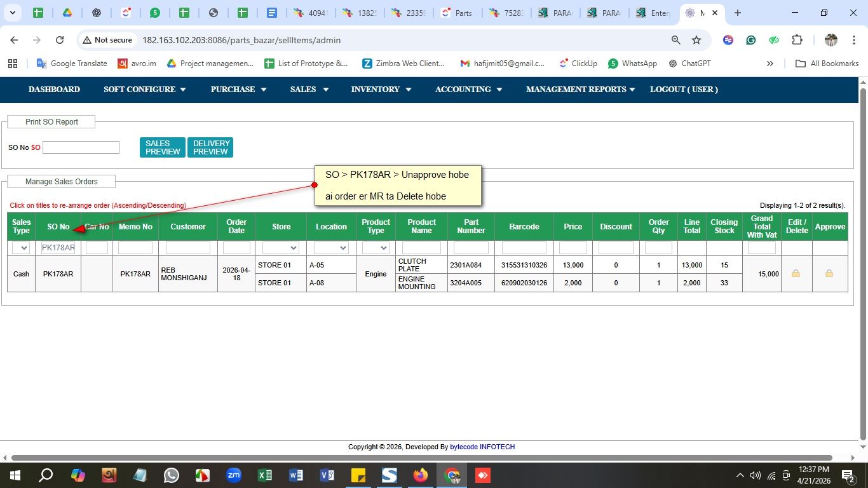Open Firefox from the taskbar
This screenshot has height=488, width=868.
(421, 475)
